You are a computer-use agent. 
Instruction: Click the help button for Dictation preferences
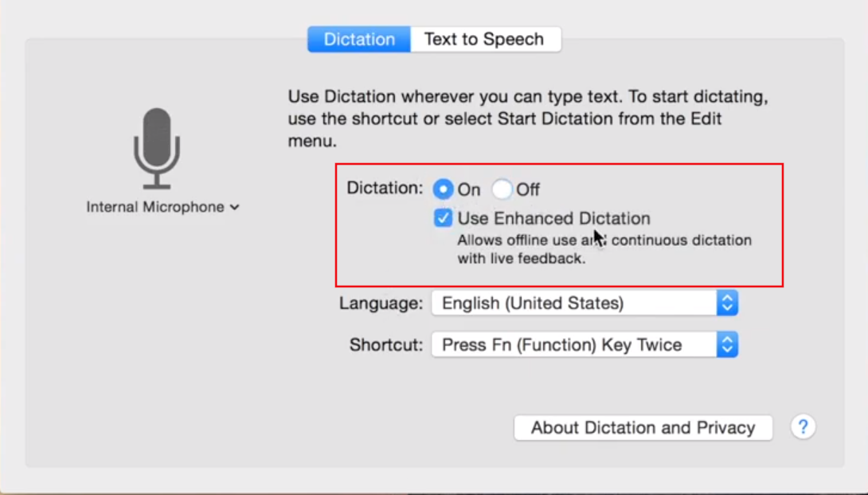803,427
